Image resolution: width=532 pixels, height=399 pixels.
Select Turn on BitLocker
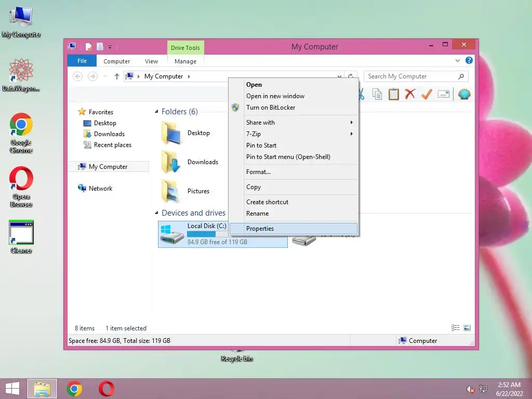click(x=294, y=108)
